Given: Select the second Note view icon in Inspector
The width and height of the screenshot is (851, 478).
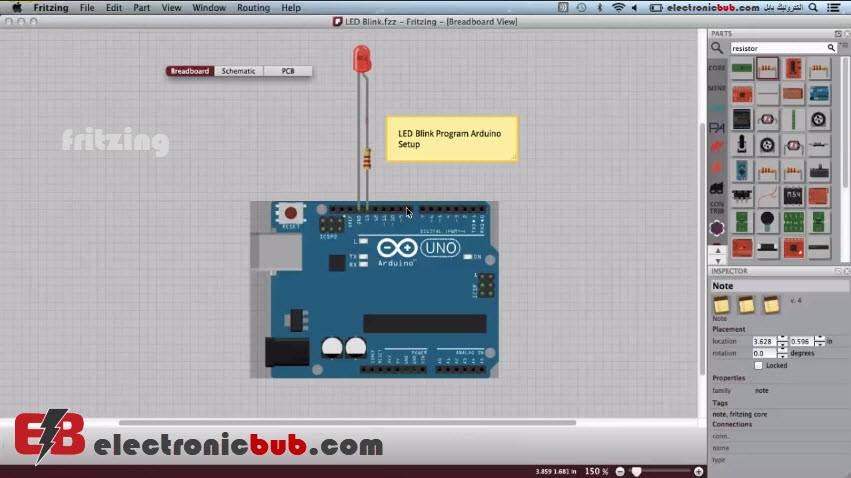Looking at the screenshot, I should (746, 305).
